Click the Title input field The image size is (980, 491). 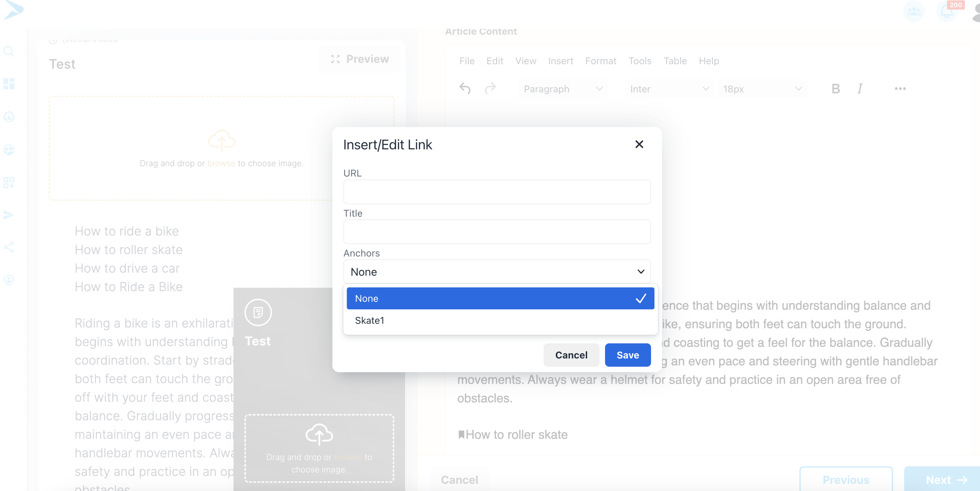point(497,232)
